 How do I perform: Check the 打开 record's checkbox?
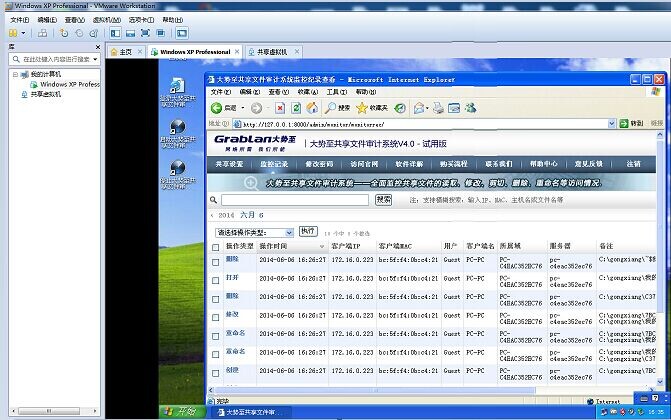pyautogui.click(x=215, y=281)
